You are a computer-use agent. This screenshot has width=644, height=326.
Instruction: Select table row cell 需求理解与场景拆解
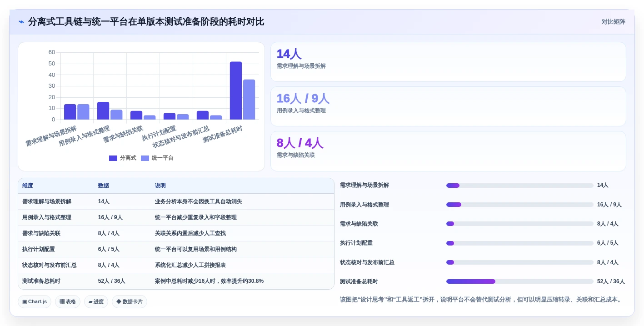tap(47, 202)
